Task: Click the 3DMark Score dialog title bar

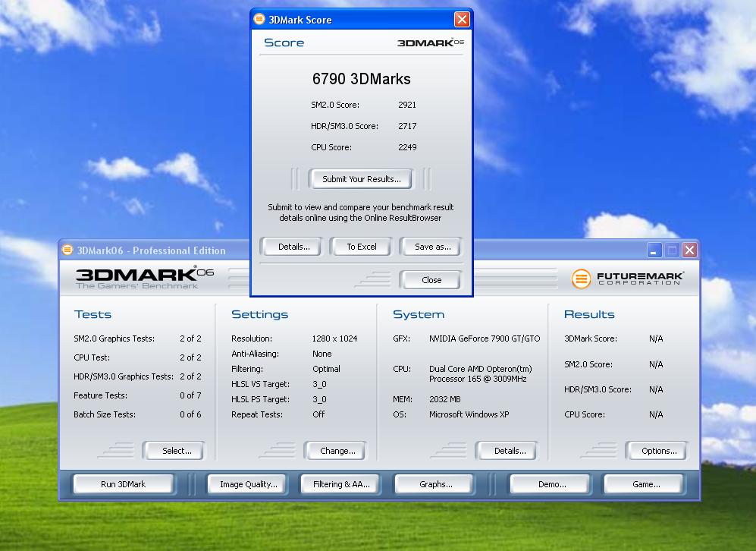Action: pos(361,19)
